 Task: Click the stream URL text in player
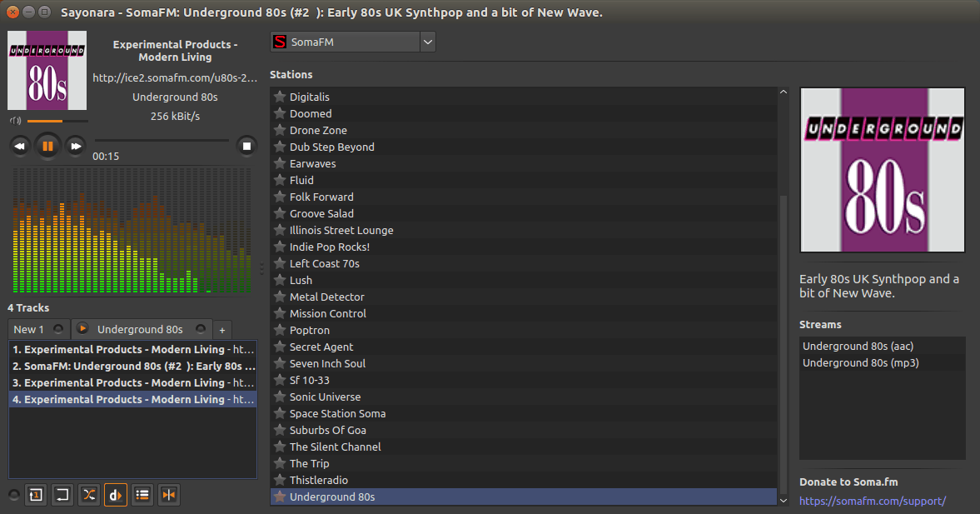[175, 77]
